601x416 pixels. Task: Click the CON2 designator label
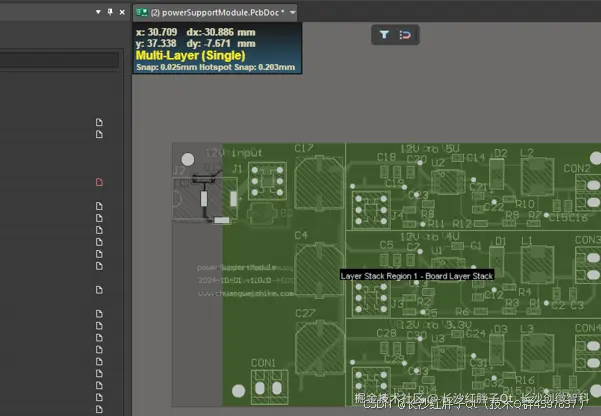pos(577,168)
